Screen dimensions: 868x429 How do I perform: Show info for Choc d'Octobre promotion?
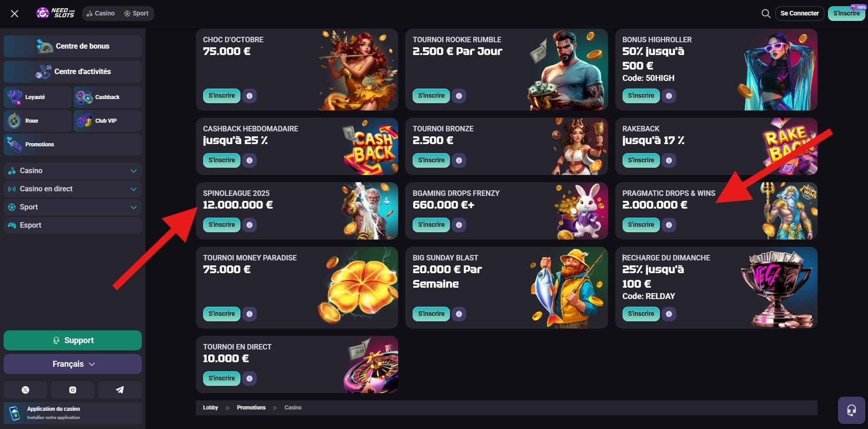[249, 96]
